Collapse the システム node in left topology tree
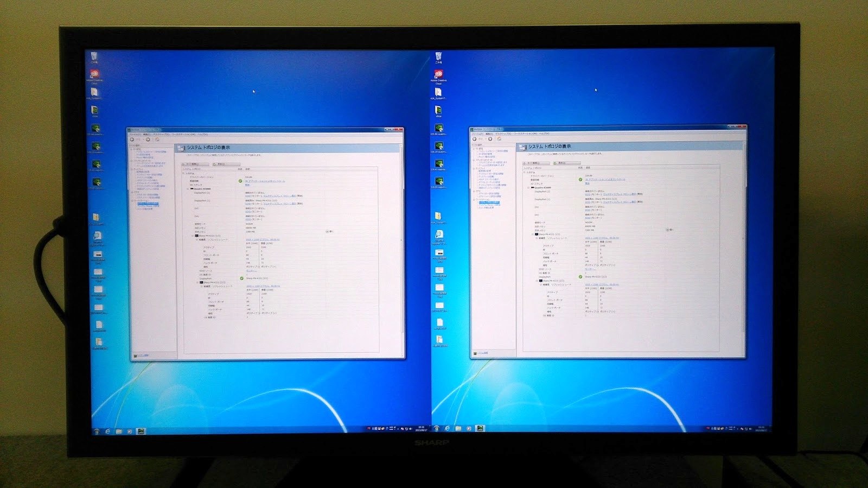 pyautogui.click(x=183, y=173)
